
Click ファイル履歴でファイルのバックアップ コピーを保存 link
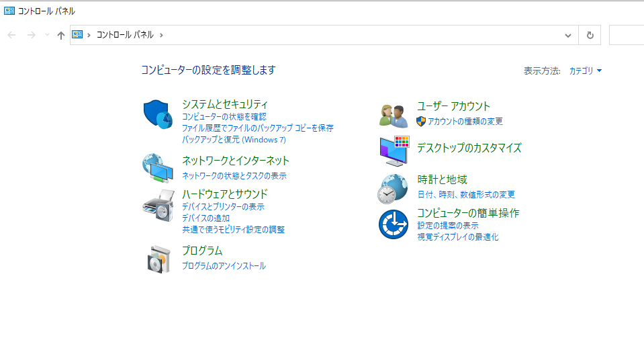pyautogui.click(x=257, y=128)
